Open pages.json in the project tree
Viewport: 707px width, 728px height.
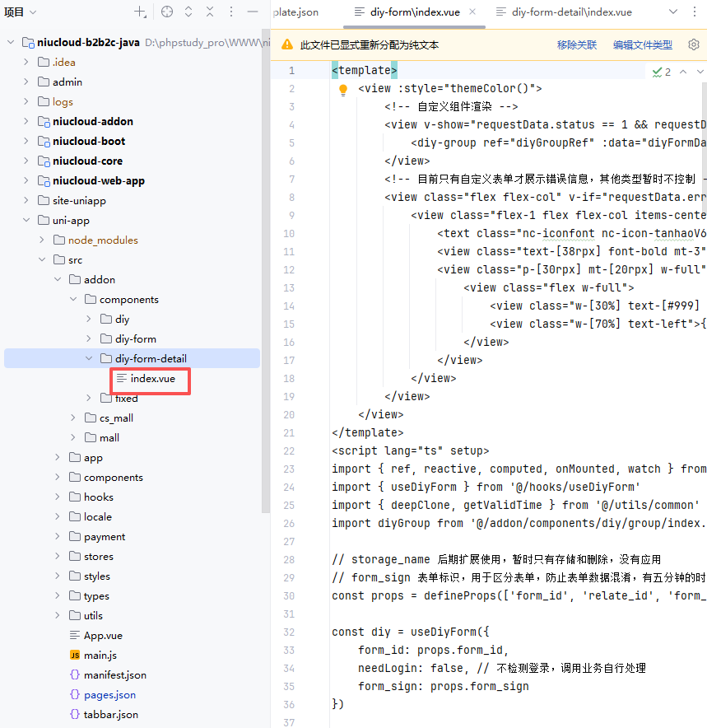[x=109, y=695]
